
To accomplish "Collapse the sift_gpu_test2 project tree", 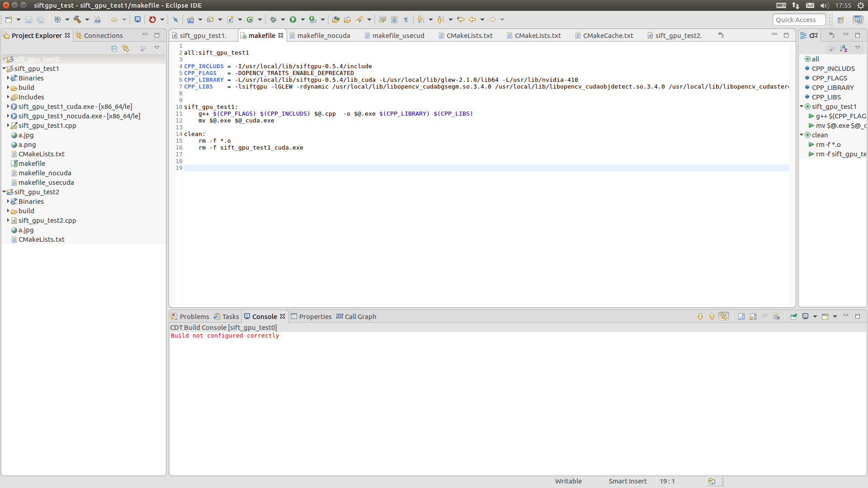I will (4, 192).
